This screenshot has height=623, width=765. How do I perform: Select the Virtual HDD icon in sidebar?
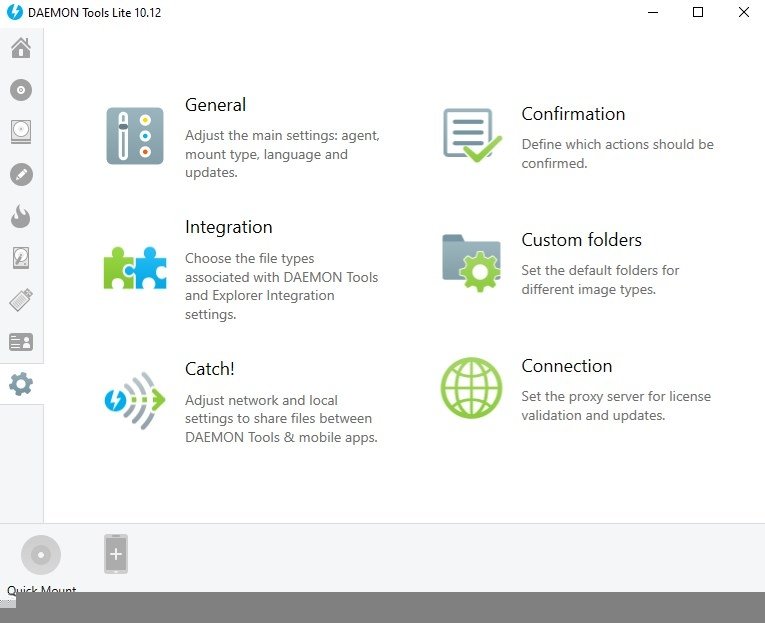pyautogui.click(x=21, y=258)
